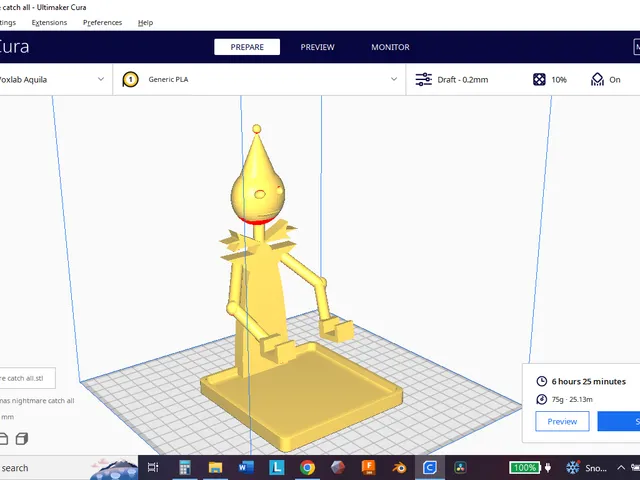This screenshot has width=640, height=480.
Task: Click the material usage spool icon
Action: (542, 399)
